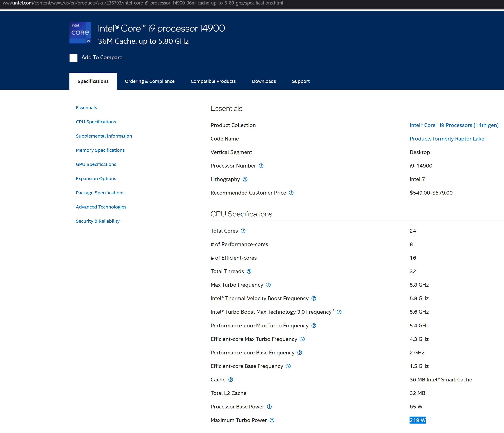This screenshot has width=504, height=433.
Task: Click the 32 MB L2 cache value
Action: point(417,393)
